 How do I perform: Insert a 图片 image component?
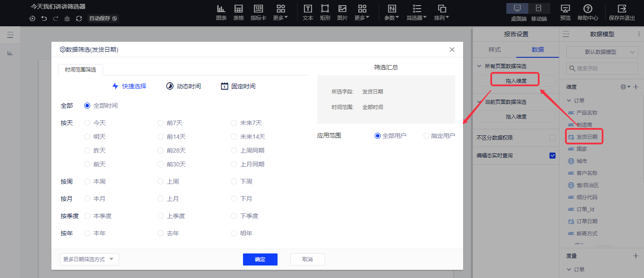(342, 9)
